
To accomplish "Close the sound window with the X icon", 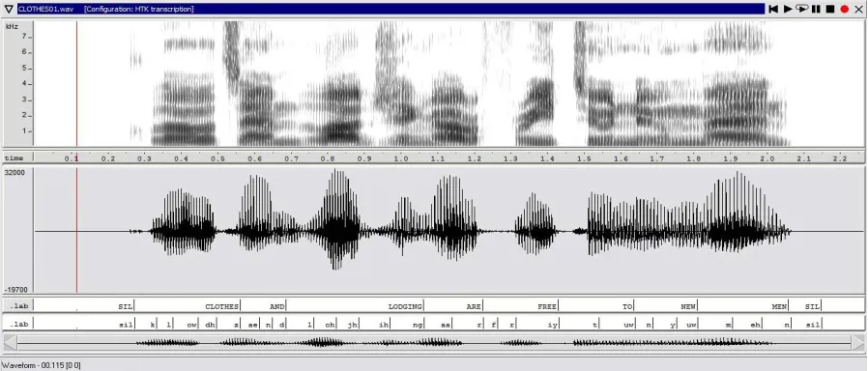I will (x=858, y=9).
